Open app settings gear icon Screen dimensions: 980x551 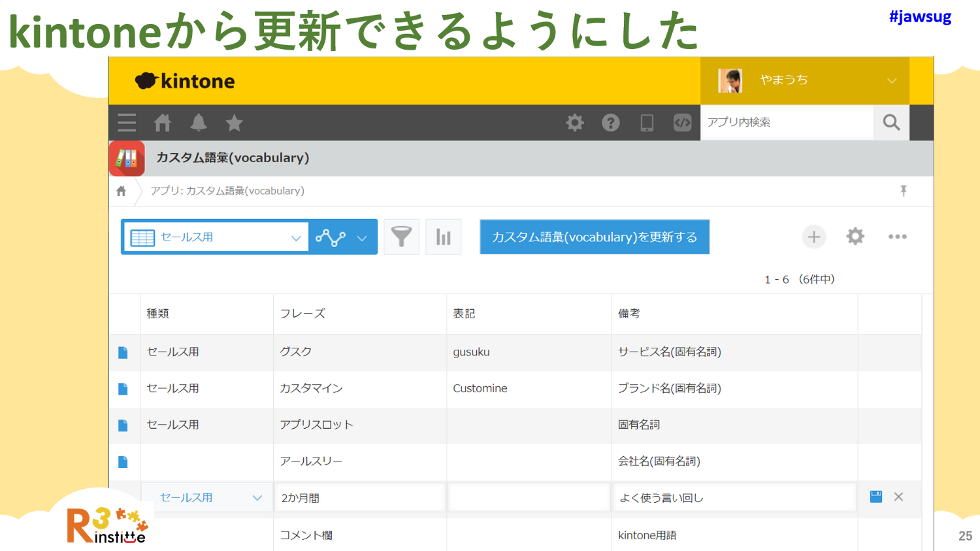click(x=855, y=237)
